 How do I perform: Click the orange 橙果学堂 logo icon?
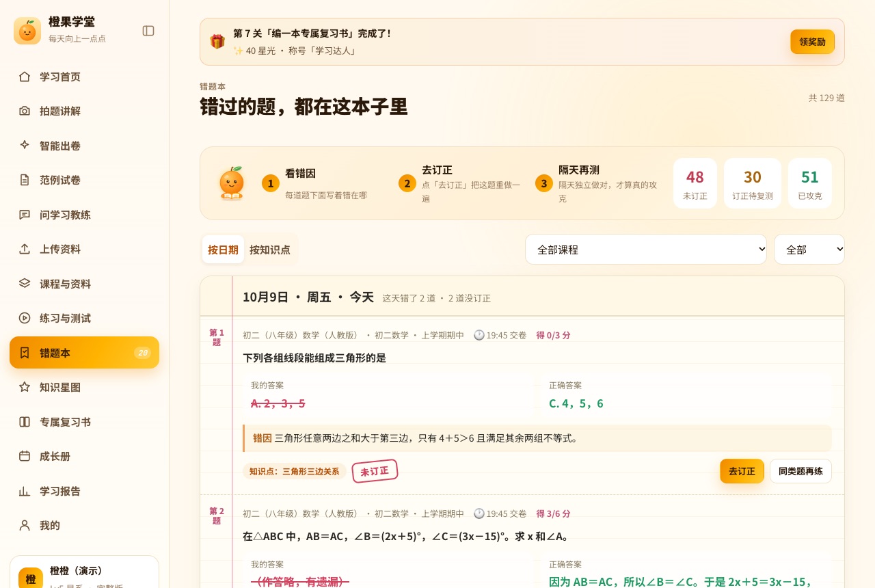tap(27, 31)
